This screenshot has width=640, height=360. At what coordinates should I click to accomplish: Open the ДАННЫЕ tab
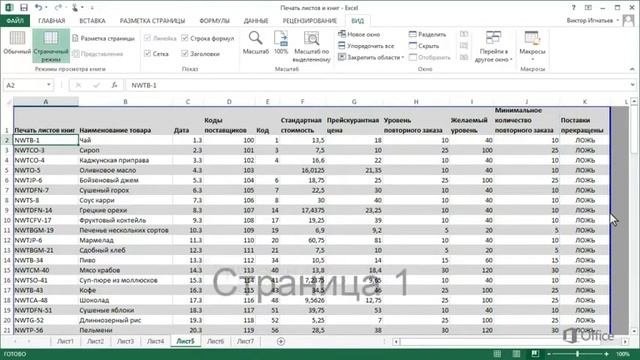click(x=256, y=21)
